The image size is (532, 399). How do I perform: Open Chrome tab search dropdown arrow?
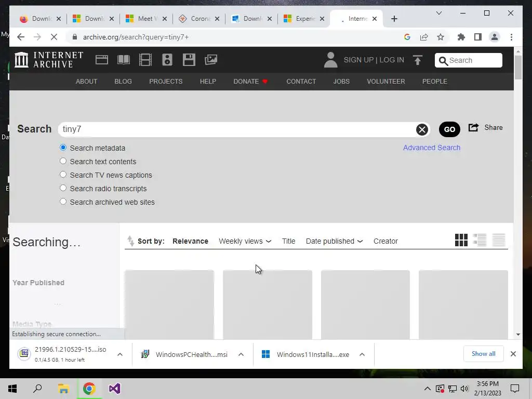[x=438, y=13]
